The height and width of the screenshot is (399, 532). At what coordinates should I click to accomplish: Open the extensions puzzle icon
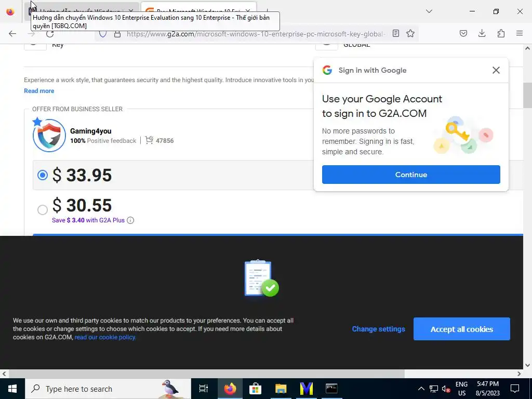coord(501,33)
